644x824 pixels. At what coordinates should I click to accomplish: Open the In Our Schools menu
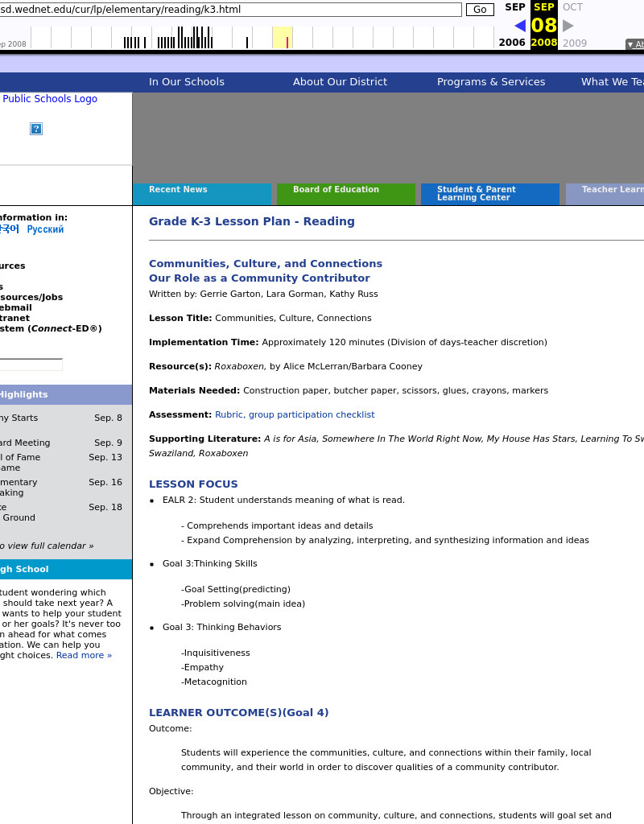(x=187, y=82)
